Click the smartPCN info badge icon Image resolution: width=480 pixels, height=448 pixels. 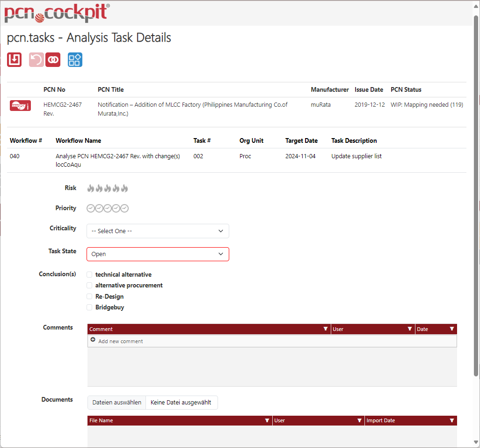point(20,106)
